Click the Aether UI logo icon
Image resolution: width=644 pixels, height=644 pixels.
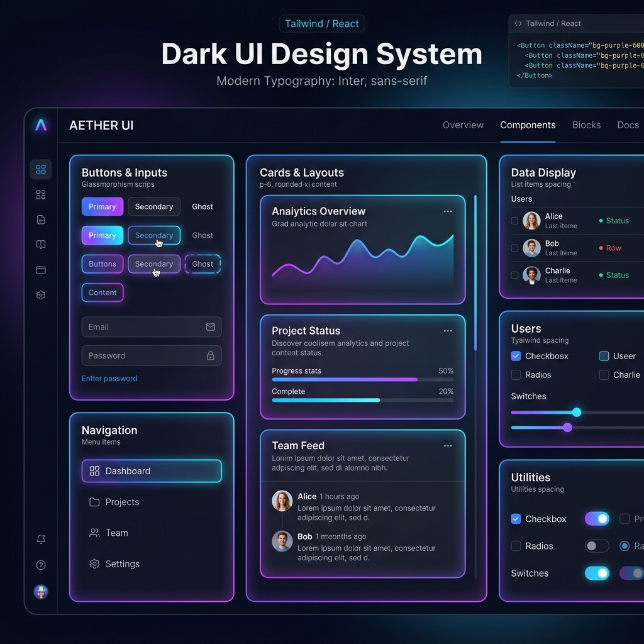tap(41, 125)
